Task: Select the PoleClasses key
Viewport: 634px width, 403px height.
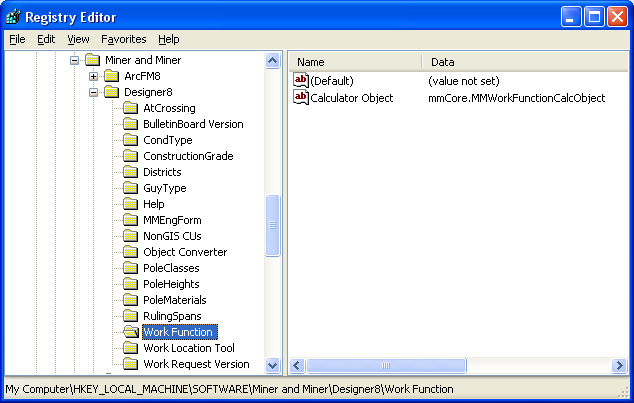Action: click(171, 268)
